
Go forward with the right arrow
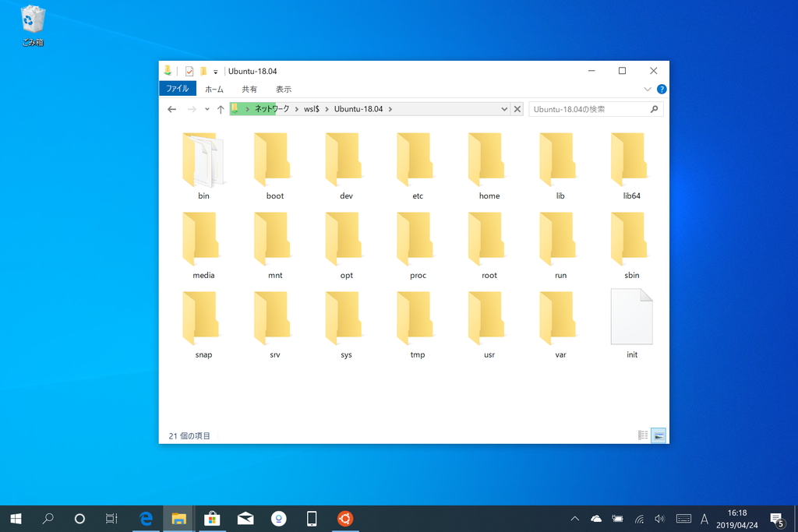pos(192,109)
